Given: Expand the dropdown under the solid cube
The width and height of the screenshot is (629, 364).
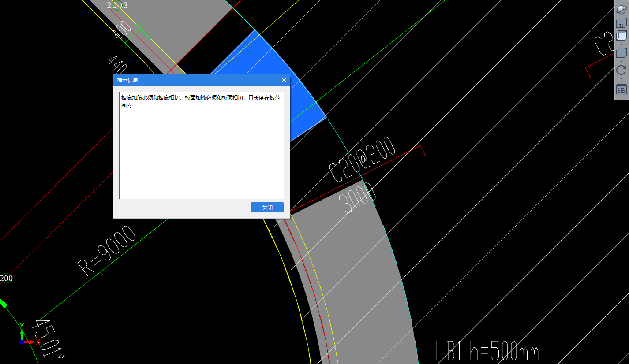Looking at the screenshot, I should (621, 61).
